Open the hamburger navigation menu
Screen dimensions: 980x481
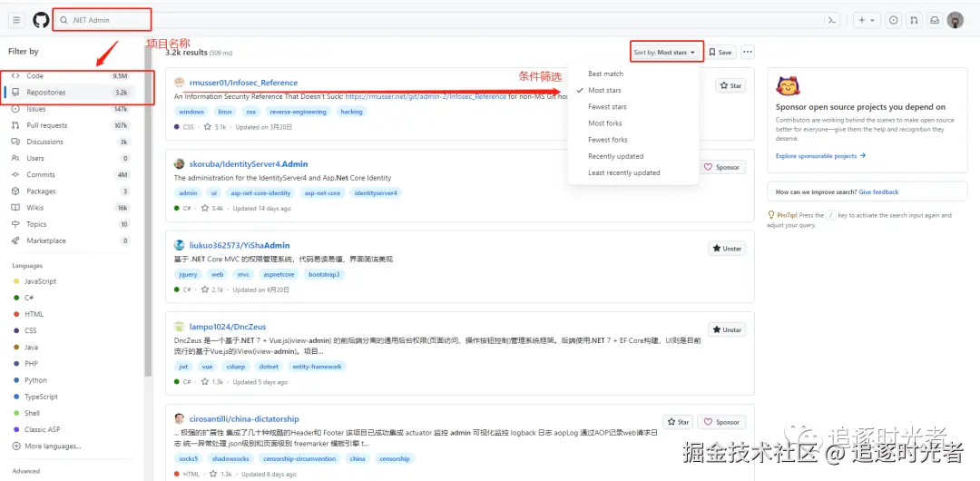click(16, 20)
